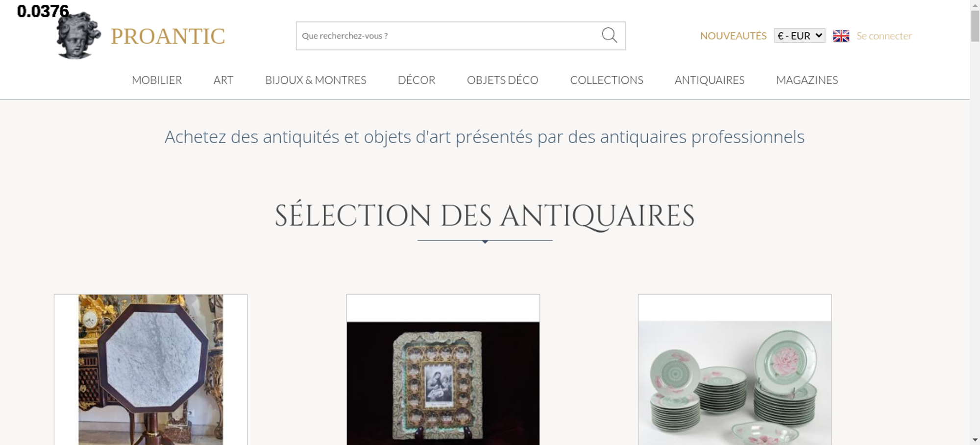Open the framed religious image listing
The height and width of the screenshot is (445, 980).
click(443, 370)
